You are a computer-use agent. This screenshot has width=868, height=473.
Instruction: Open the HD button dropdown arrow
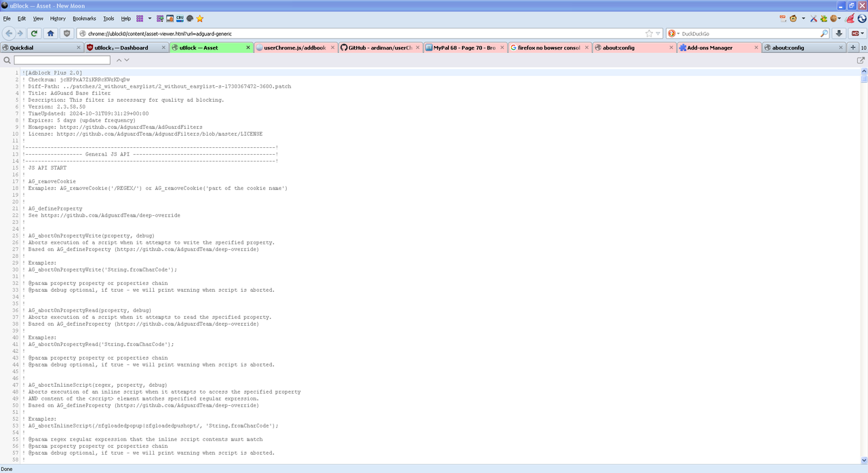(863, 33)
